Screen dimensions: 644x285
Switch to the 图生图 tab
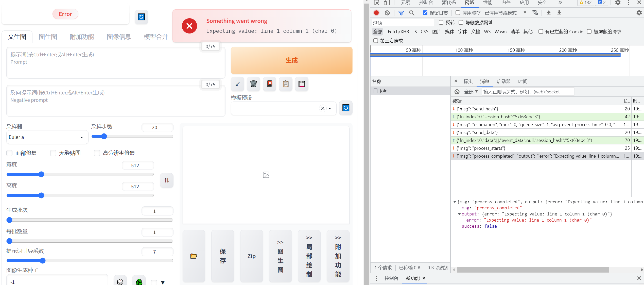48,37
